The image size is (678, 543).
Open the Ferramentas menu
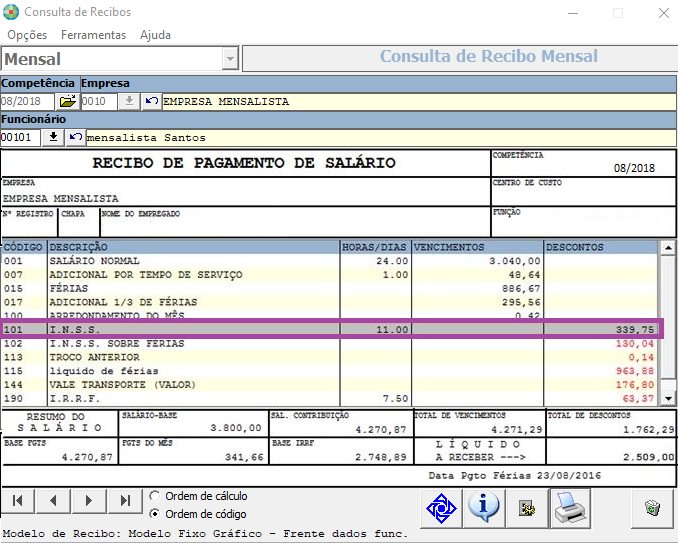[x=93, y=35]
